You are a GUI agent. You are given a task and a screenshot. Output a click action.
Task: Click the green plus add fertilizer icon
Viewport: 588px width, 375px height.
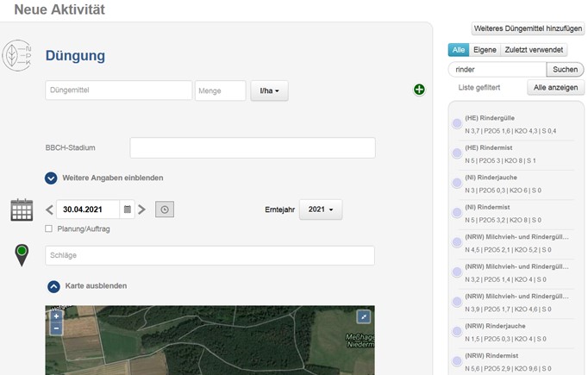click(x=419, y=90)
